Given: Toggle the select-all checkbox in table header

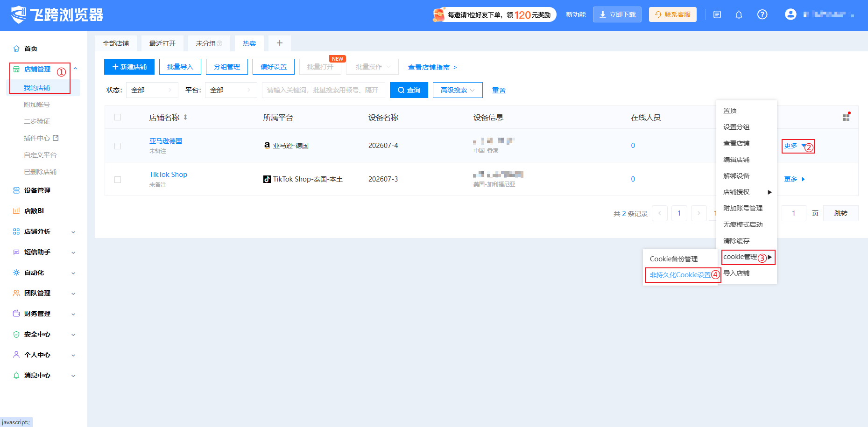Looking at the screenshot, I should pyautogui.click(x=118, y=117).
